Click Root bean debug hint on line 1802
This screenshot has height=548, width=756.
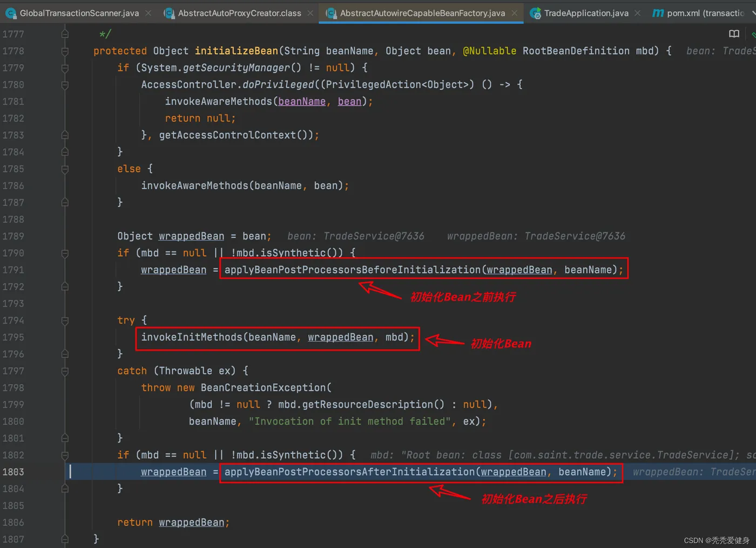(563, 455)
